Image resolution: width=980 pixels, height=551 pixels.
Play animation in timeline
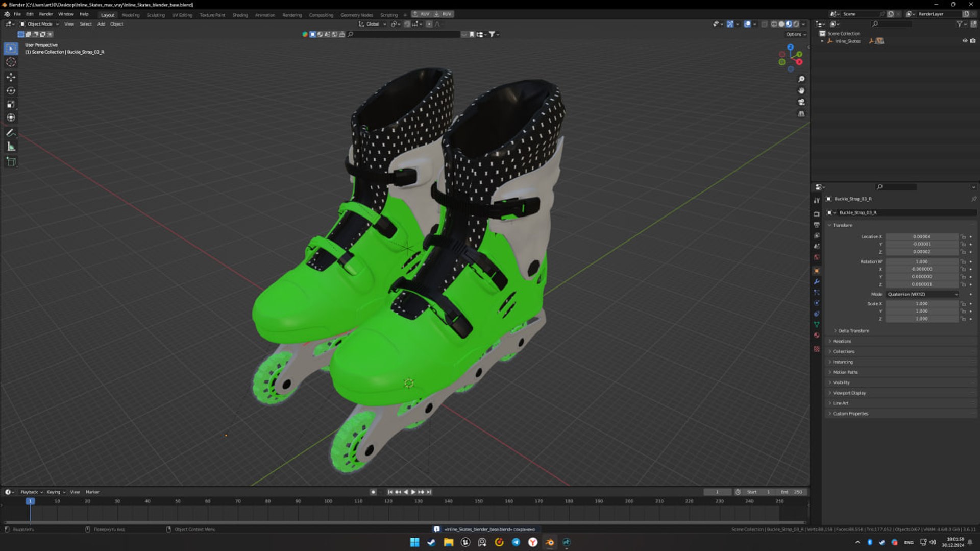pos(413,492)
